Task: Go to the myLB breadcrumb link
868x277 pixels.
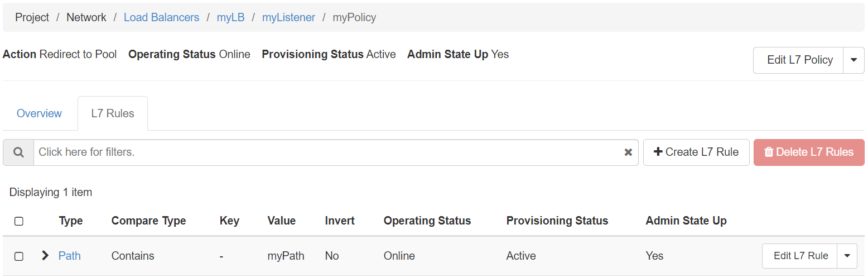Action: [230, 17]
